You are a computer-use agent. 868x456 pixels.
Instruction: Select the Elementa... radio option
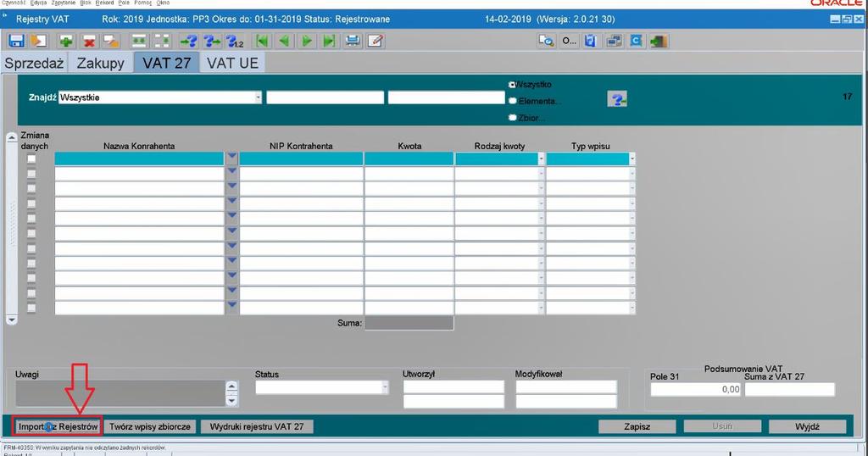click(x=512, y=101)
